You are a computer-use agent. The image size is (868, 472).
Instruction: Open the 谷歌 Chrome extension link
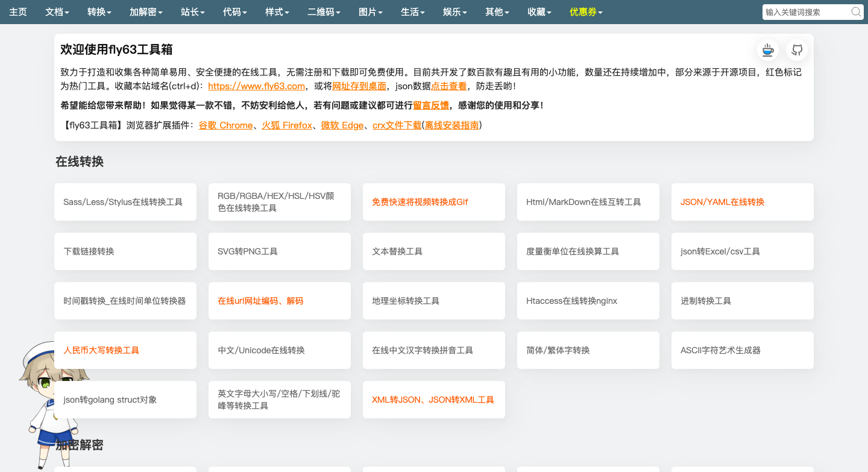[x=225, y=125]
